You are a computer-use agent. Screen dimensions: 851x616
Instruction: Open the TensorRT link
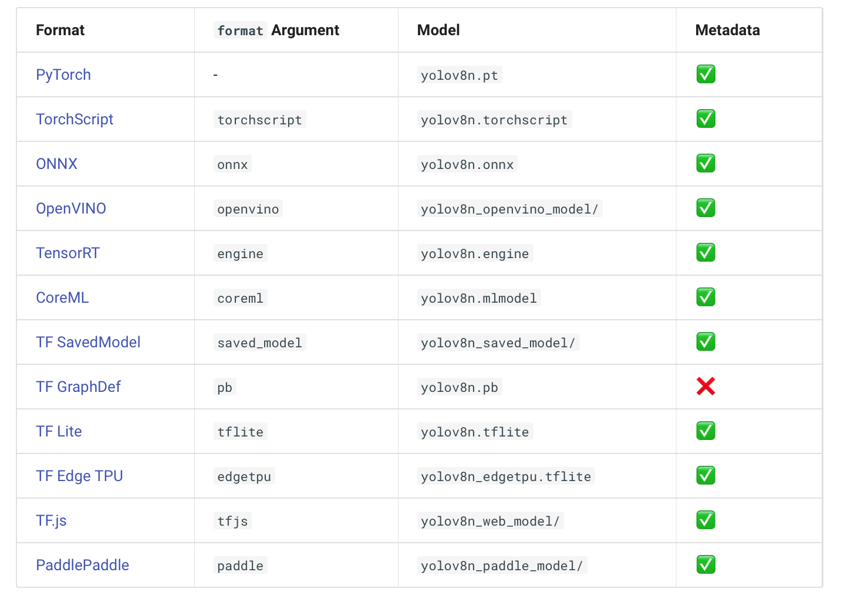point(68,253)
